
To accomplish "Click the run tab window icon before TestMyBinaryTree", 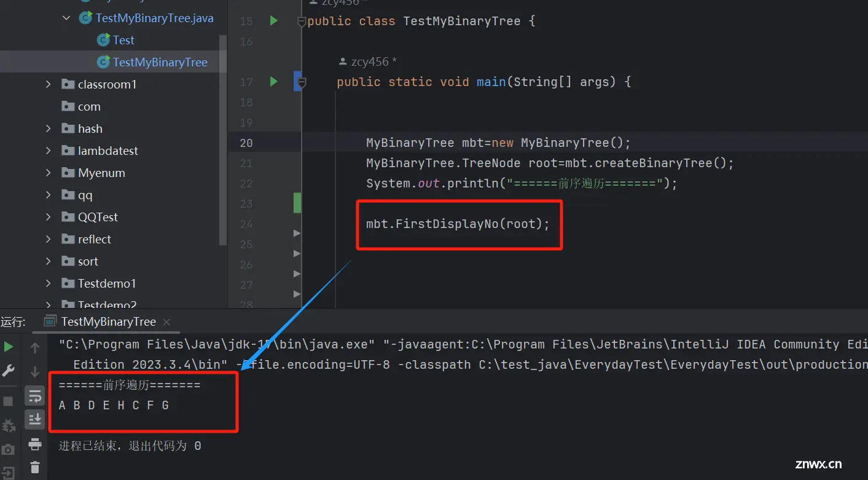I will (x=50, y=321).
